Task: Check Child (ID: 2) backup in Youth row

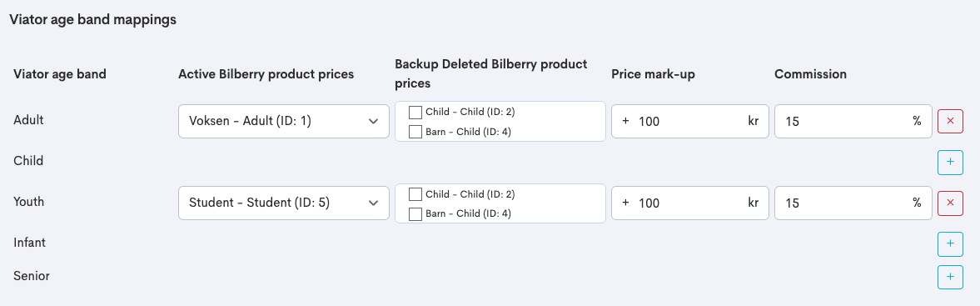Action: 415,194
